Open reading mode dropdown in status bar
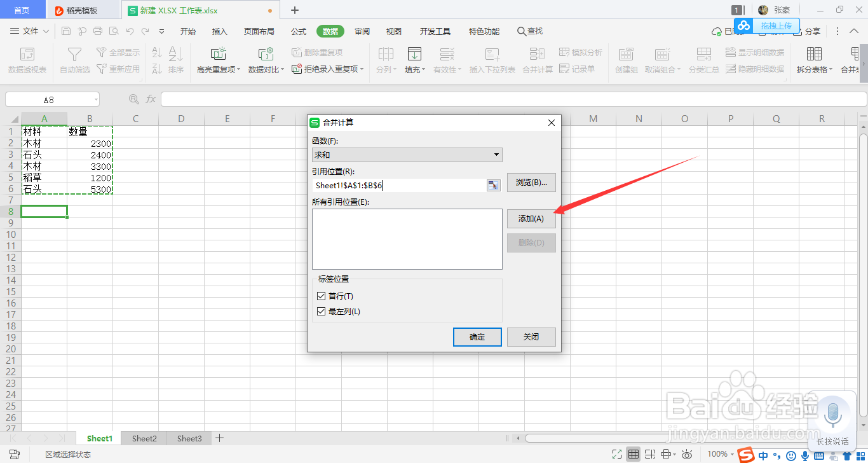The height and width of the screenshot is (463, 868). coord(674,454)
